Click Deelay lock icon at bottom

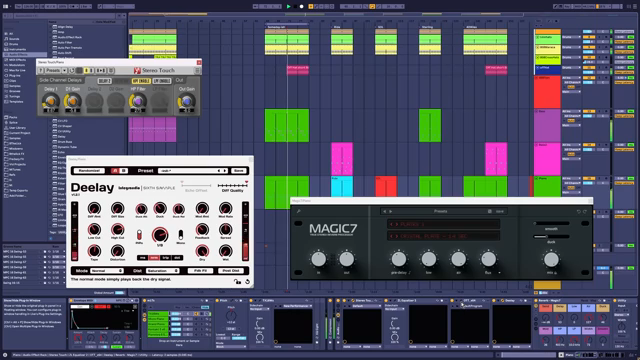[x=237, y=281]
